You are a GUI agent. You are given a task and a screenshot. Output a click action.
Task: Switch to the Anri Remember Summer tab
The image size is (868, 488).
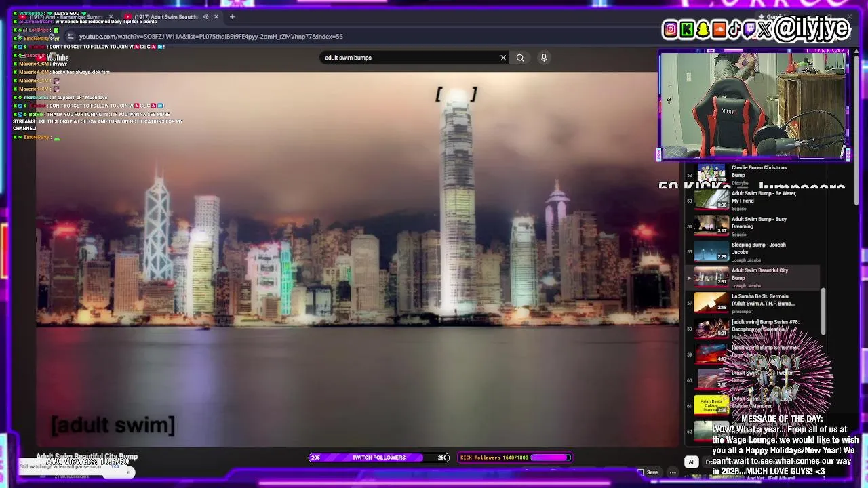pyautogui.click(x=66, y=16)
